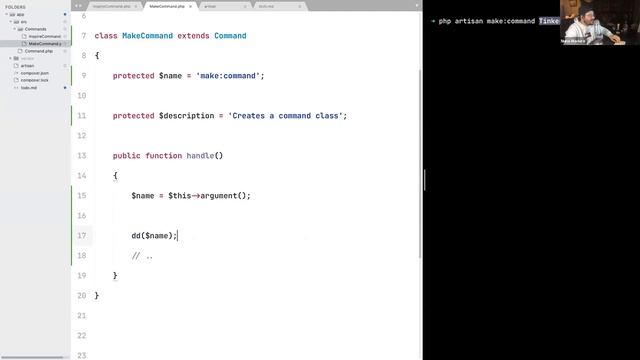Click the app folder icon

pos(12,14)
